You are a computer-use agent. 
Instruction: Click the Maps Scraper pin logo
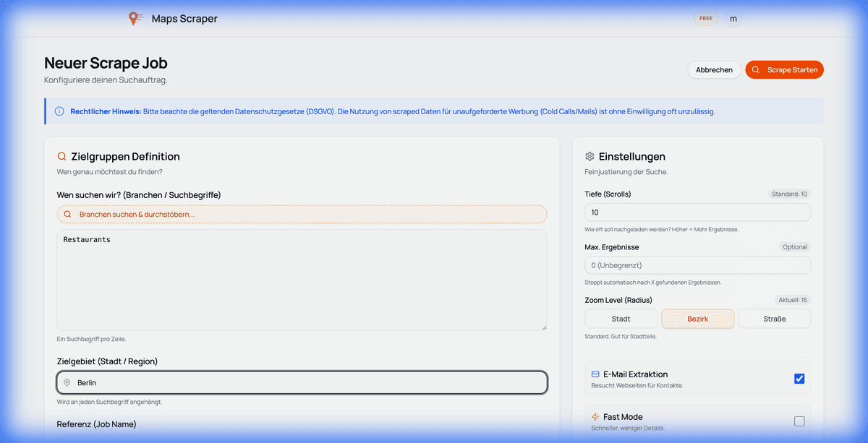[x=135, y=18]
